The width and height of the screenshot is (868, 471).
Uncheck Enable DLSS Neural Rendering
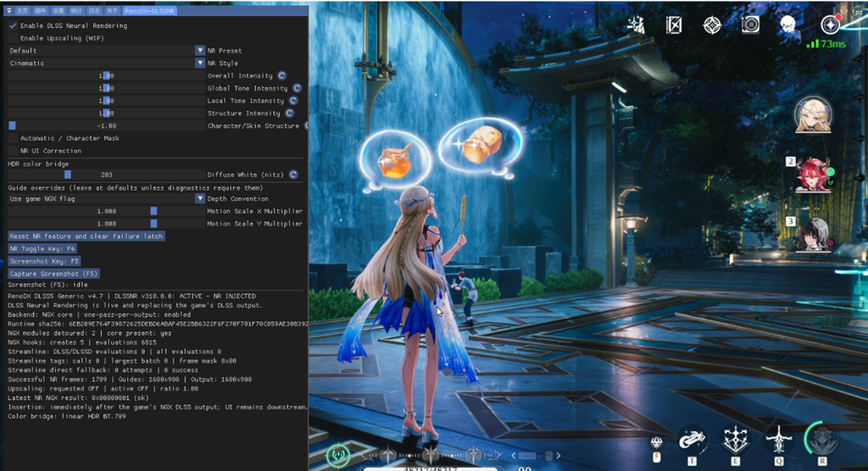(13, 25)
